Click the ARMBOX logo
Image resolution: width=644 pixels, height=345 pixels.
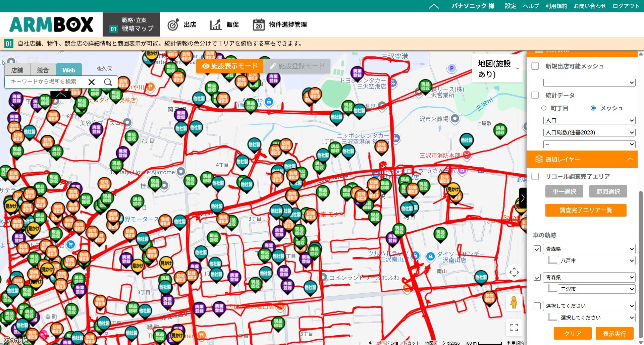[x=51, y=24]
